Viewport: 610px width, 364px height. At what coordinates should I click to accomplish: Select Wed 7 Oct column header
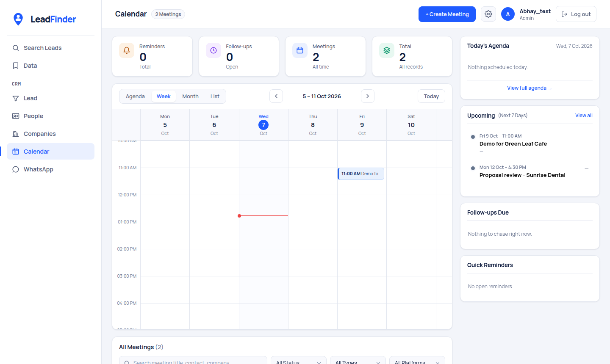(263, 125)
